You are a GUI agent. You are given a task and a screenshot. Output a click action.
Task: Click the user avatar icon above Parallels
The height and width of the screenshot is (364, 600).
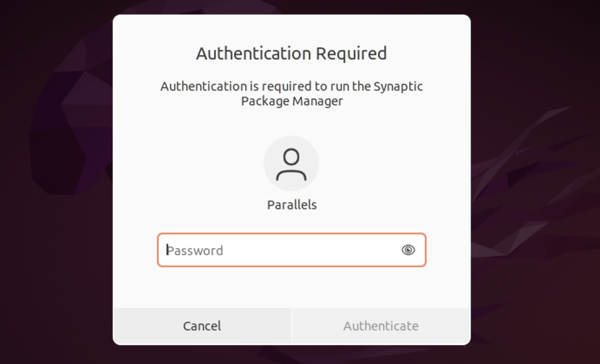click(291, 162)
